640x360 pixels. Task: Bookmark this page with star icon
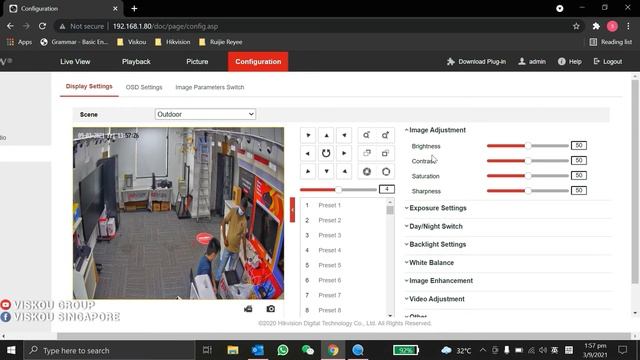coord(576,26)
